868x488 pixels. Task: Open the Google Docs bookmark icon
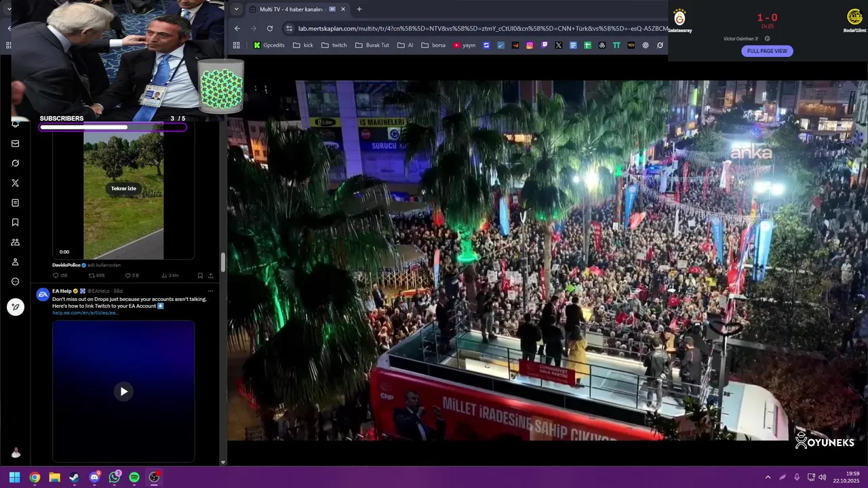573,45
